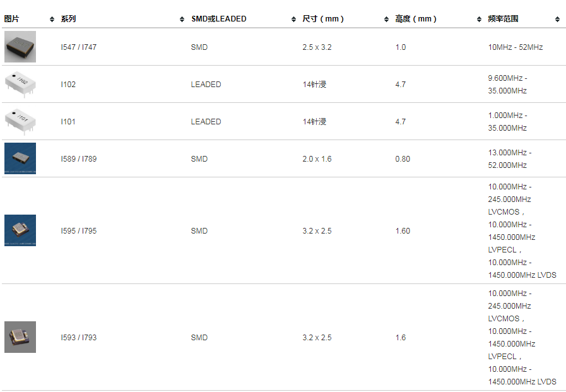Click sort arrows beside 频率范围 header
This screenshot has width=566, height=392.
(x=557, y=20)
